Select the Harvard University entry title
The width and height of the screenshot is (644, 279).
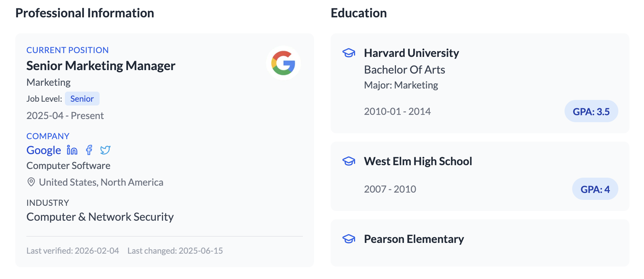point(411,53)
